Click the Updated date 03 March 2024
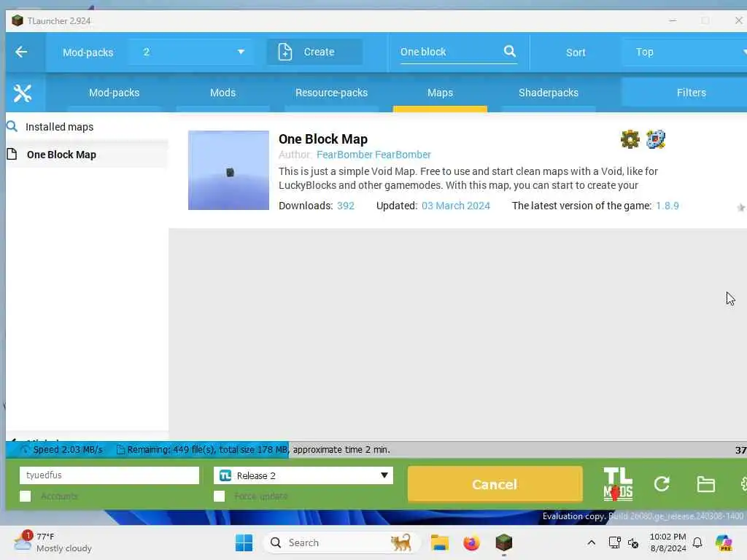Image resolution: width=747 pixels, height=560 pixels. pos(455,206)
